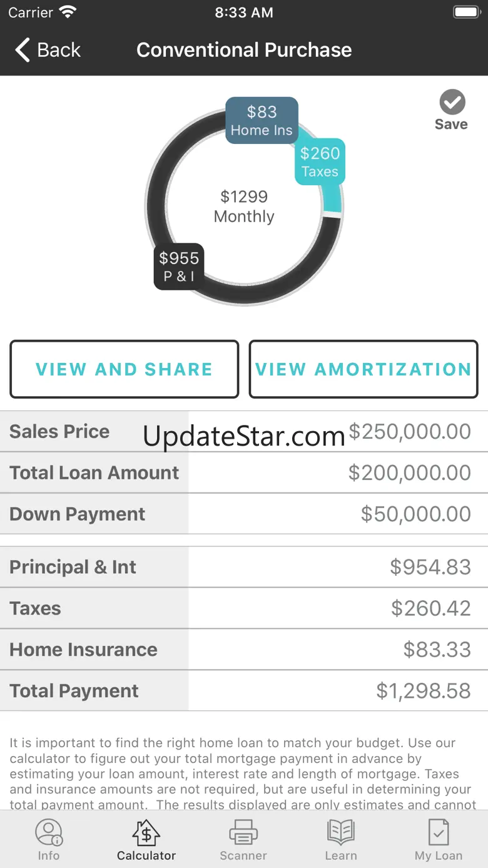Viewport: 488px width, 868px height.
Task: Tap the Taxes amount $260.42
Action: [430, 608]
